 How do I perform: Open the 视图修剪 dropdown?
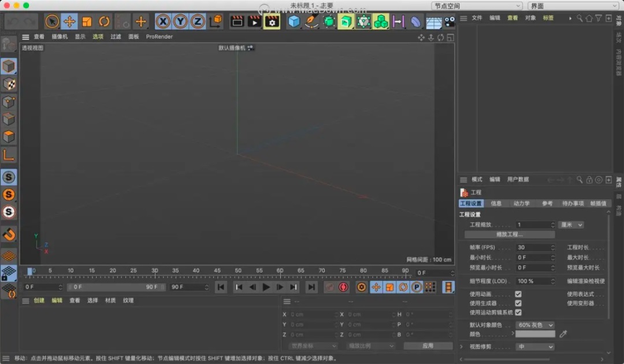pyautogui.click(x=535, y=347)
